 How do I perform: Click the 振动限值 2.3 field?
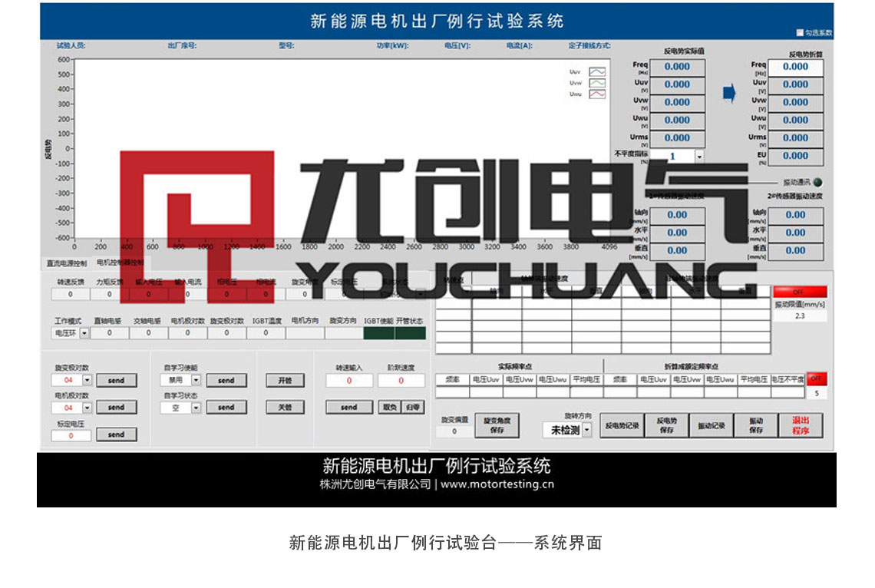point(800,315)
